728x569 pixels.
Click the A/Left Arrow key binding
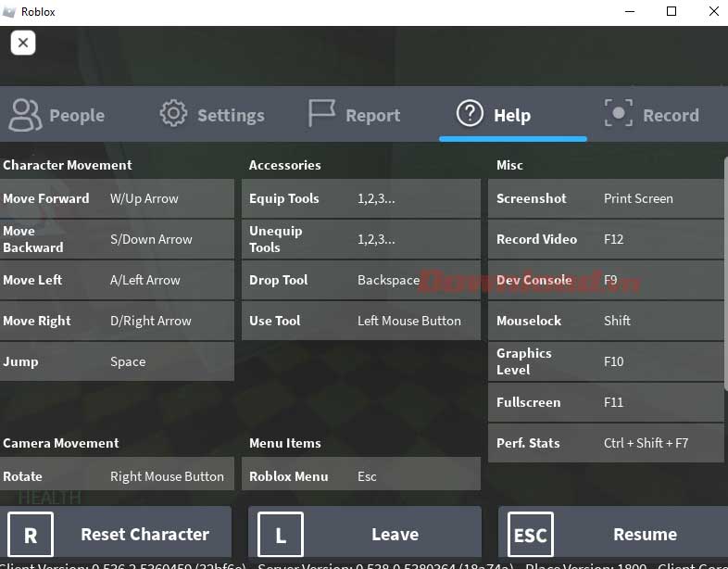(x=144, y=280)
